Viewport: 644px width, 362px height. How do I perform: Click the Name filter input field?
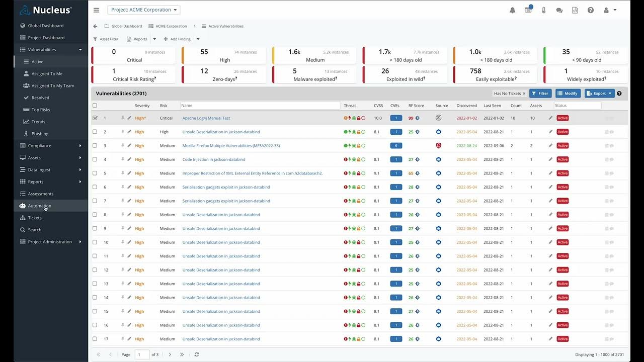260,106
